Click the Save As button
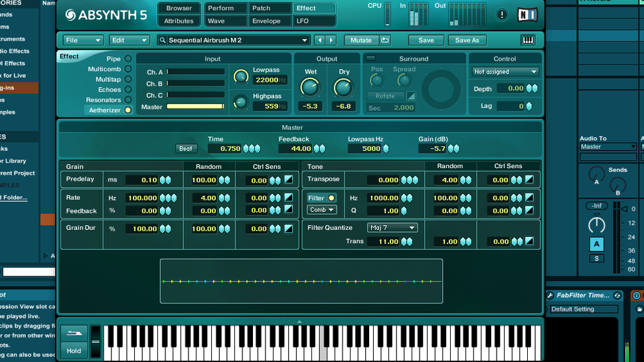The image size is (644, 362). (x=467, y=41)
